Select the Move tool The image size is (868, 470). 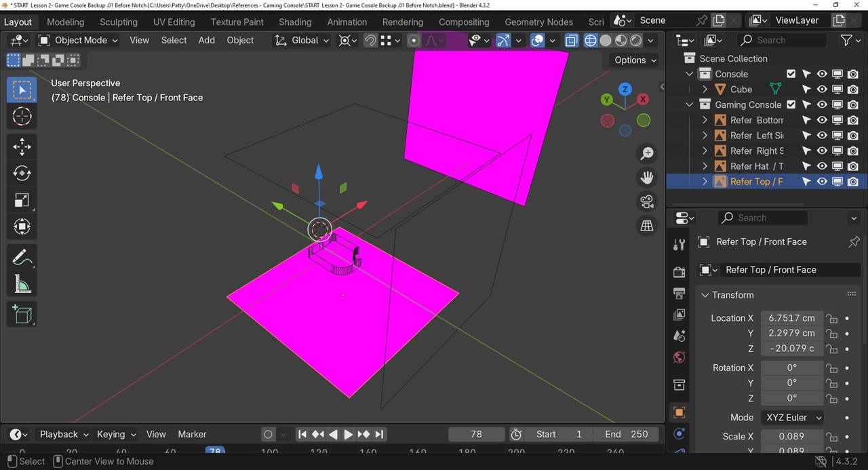click(x=22, y=146)
